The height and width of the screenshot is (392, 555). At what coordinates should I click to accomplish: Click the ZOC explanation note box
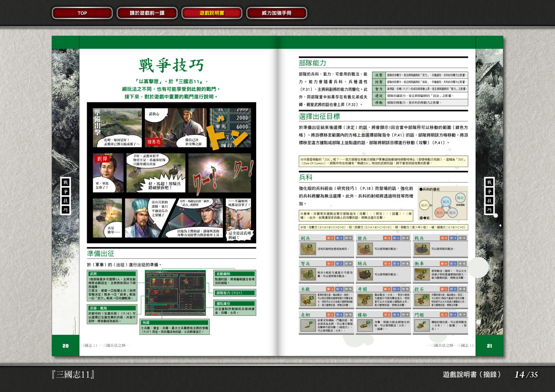pyautogui.click(x=383, y=161)
